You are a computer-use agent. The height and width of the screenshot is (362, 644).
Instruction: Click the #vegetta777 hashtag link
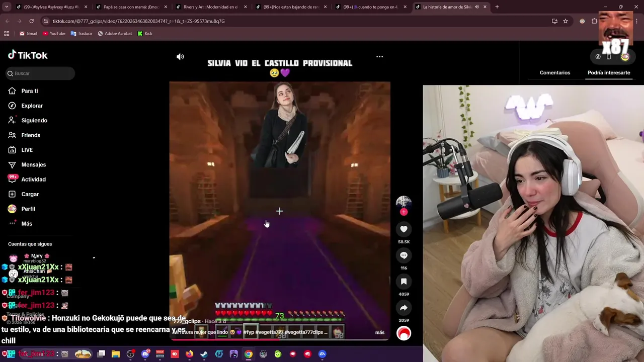tap(271, 332)
